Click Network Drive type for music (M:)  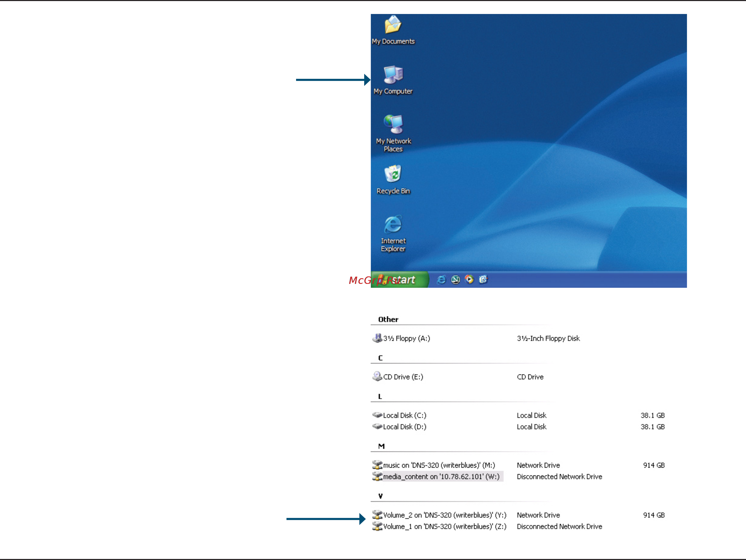[x=538, y=465]
